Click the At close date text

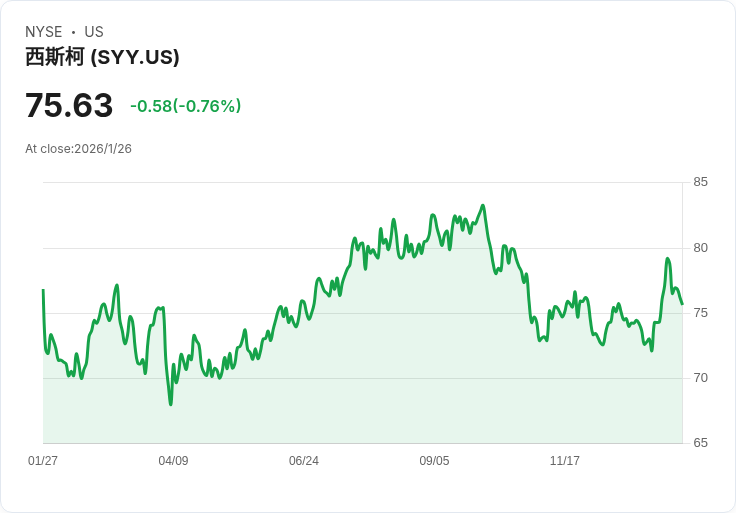click(78, 149)
